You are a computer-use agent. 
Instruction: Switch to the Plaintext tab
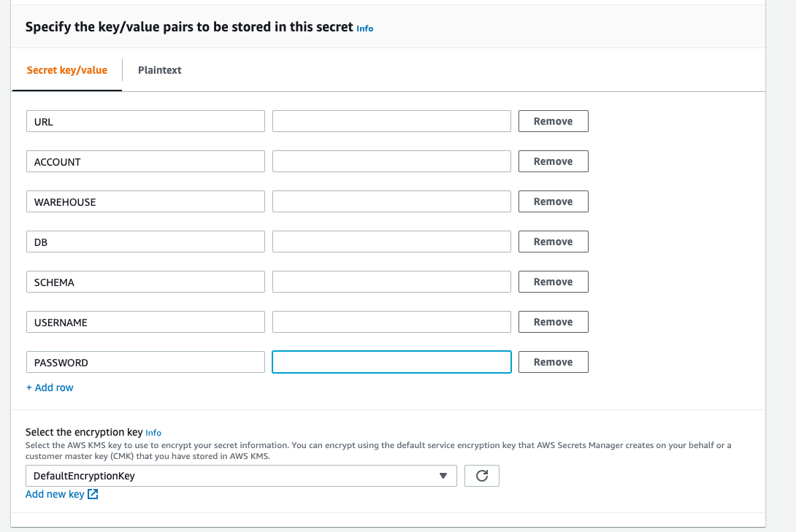click(x=159, y=70)
